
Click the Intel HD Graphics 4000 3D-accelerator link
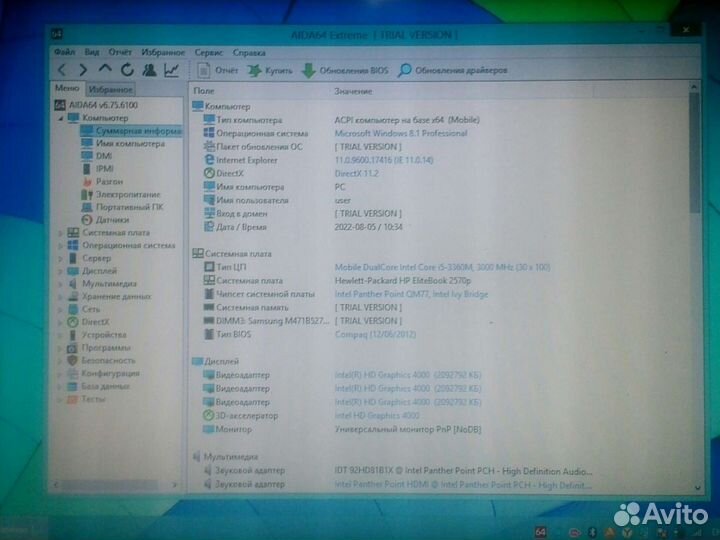[x=377, y=416]
